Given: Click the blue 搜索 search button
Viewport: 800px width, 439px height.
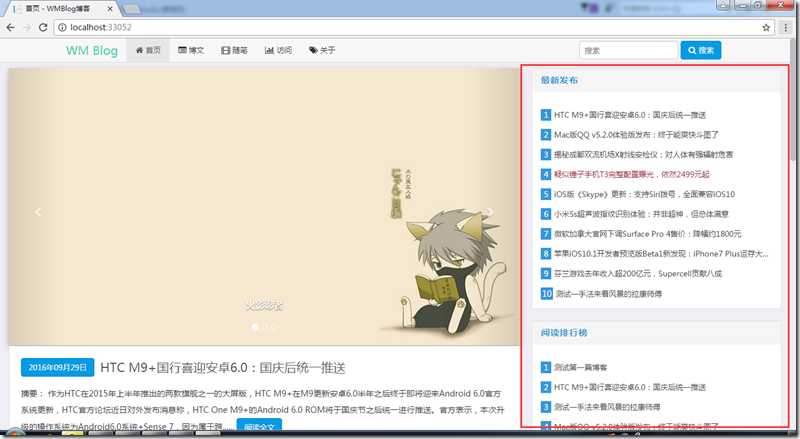Looking at the screenshot, I should coord(701,50).
